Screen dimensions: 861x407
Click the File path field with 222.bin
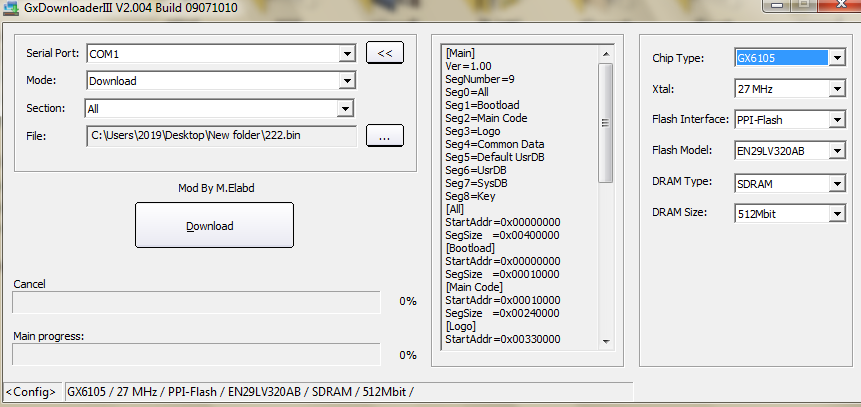222,136
